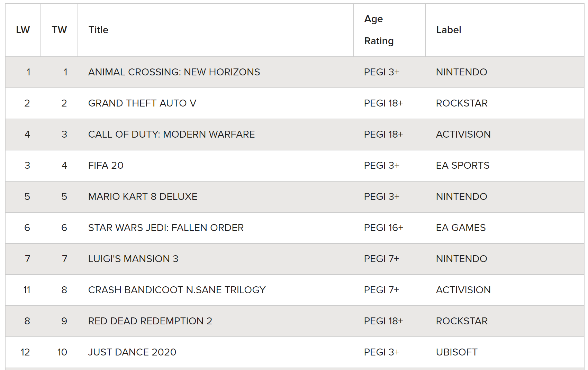Click the Title column header

click(98, 30)
